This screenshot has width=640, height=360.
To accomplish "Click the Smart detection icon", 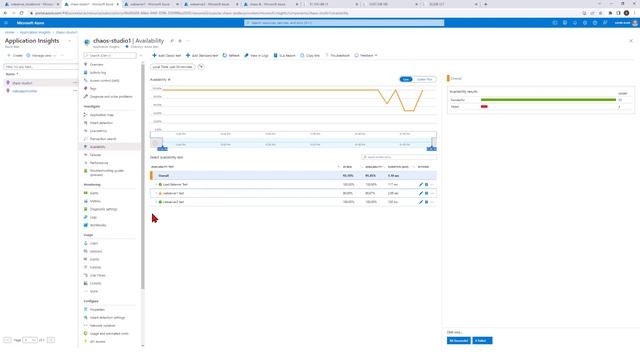I will (86, 123).
